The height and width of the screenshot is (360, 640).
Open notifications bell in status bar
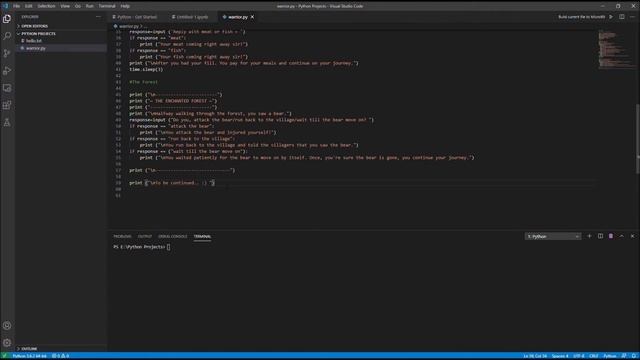click(634, 356)
